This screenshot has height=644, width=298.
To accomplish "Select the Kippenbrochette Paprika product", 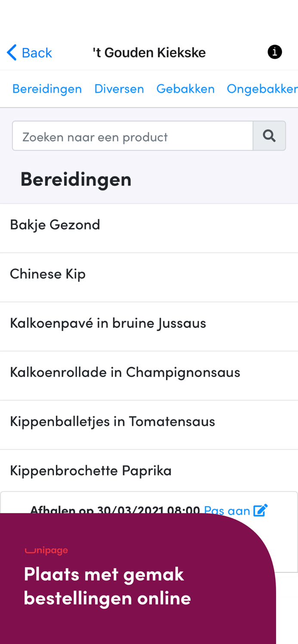I will click(x=91, y=470).
